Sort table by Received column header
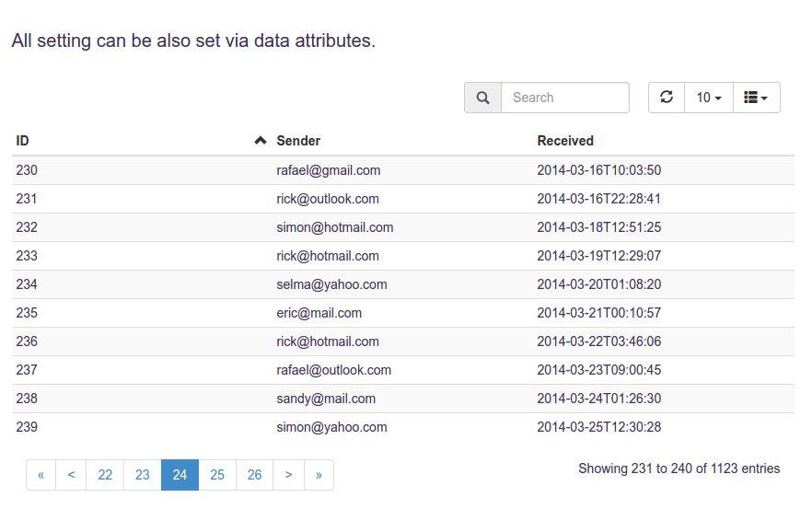 click(x=565, y=141)
